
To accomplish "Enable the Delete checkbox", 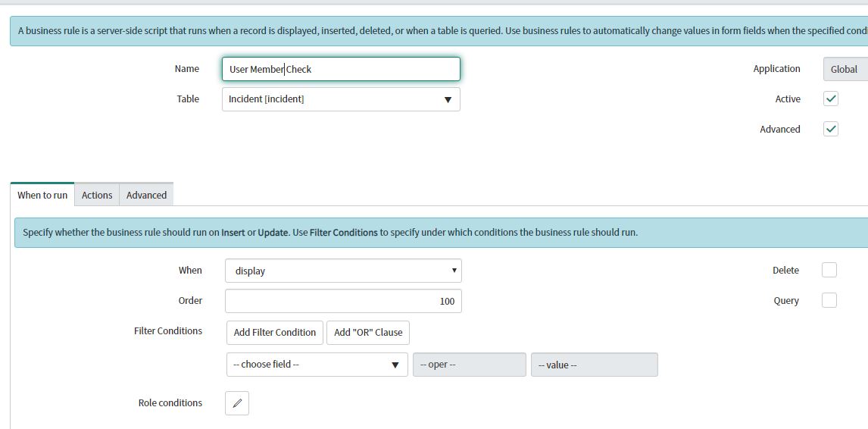I will (x=829, y=271).
